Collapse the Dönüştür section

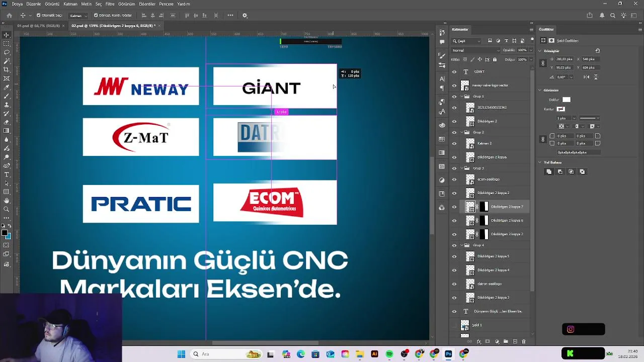540,51
